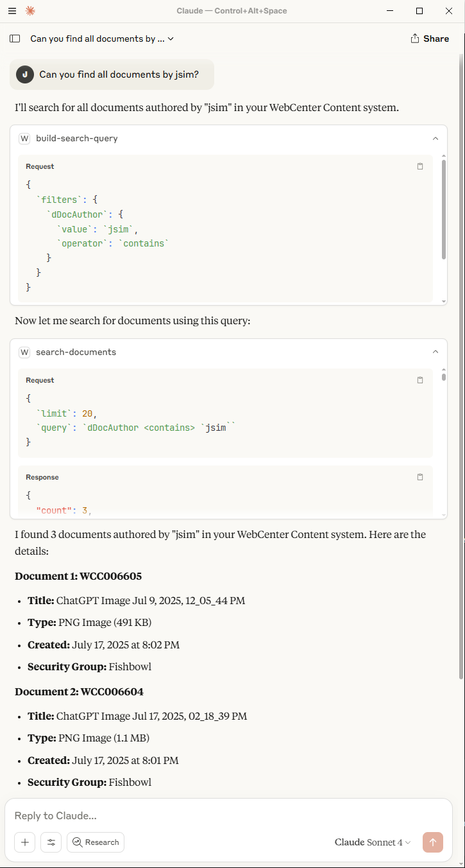
Task: Open the hamburger menu in the title bar
Action: tap(12, 11)
